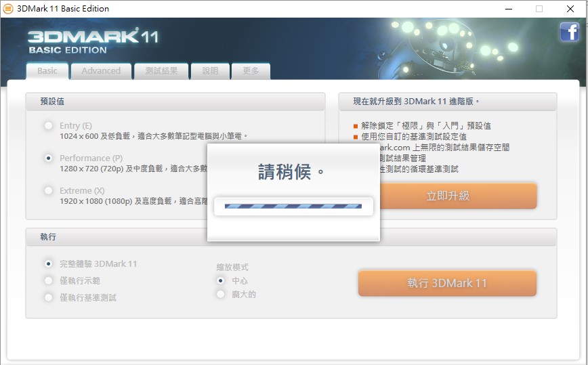Select 廣大的 scaling mode
Viewport: 588px width, 365px height.
point(221,294)
